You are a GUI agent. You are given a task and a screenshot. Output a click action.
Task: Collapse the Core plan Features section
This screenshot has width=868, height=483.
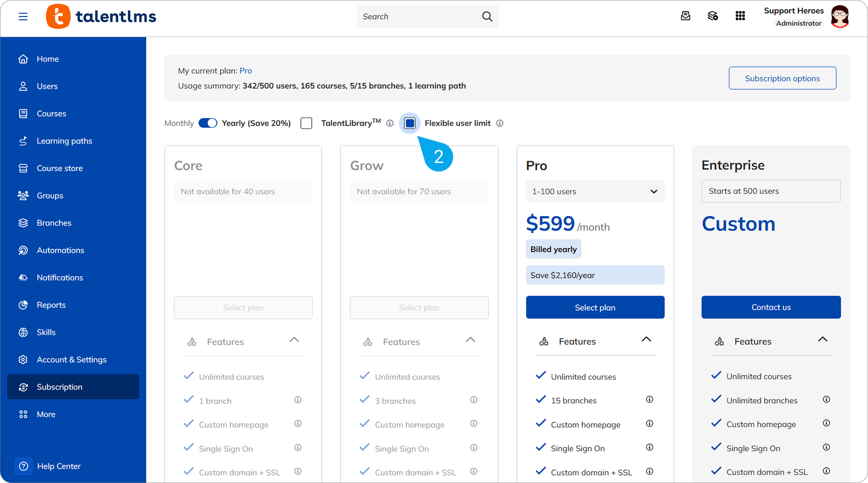[294, 340]
